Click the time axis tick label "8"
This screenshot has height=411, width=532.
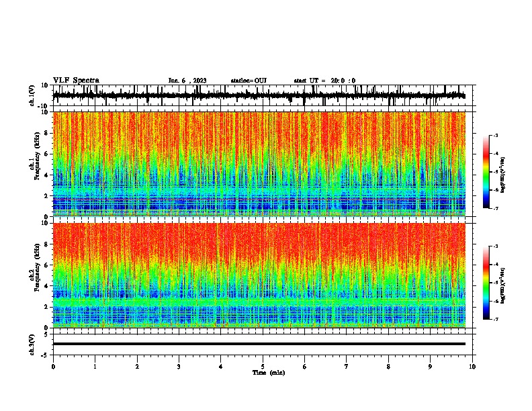pos(388,367)
